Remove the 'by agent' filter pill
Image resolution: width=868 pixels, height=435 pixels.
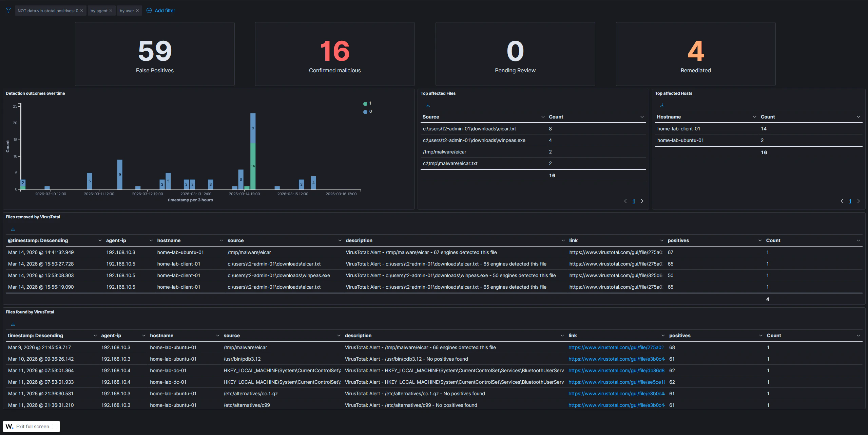point(111,11)
